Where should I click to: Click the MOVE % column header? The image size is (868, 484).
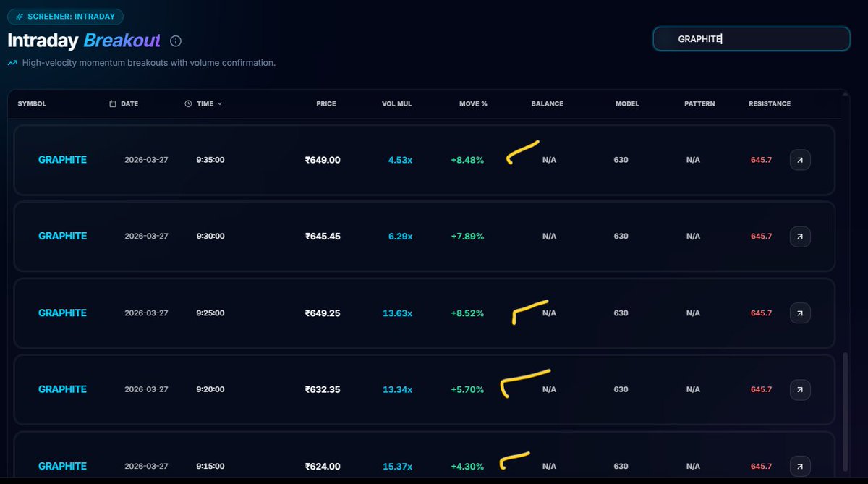pyautogui.click(x=473, y=103)
